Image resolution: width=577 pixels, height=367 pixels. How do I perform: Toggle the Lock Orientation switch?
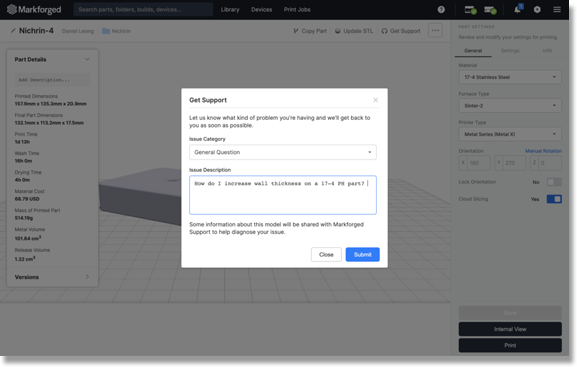(554, 182)
